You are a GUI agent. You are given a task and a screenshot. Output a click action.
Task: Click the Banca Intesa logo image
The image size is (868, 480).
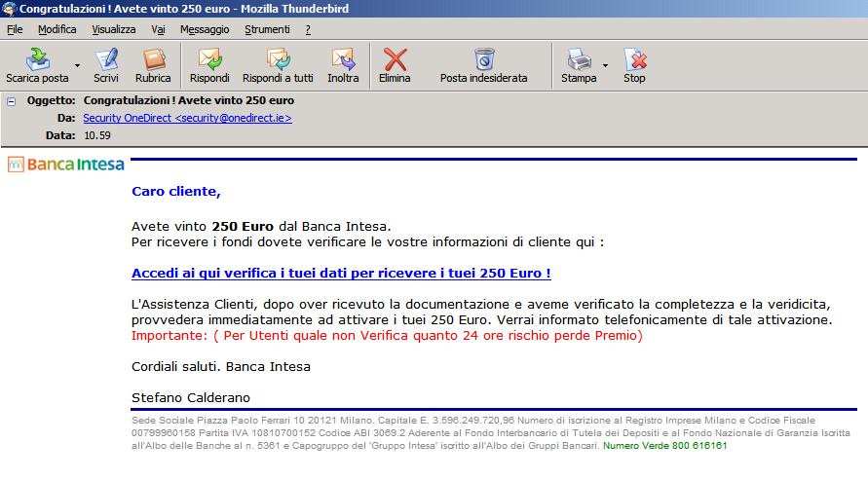pyautogui.click(x=66, y=165)
